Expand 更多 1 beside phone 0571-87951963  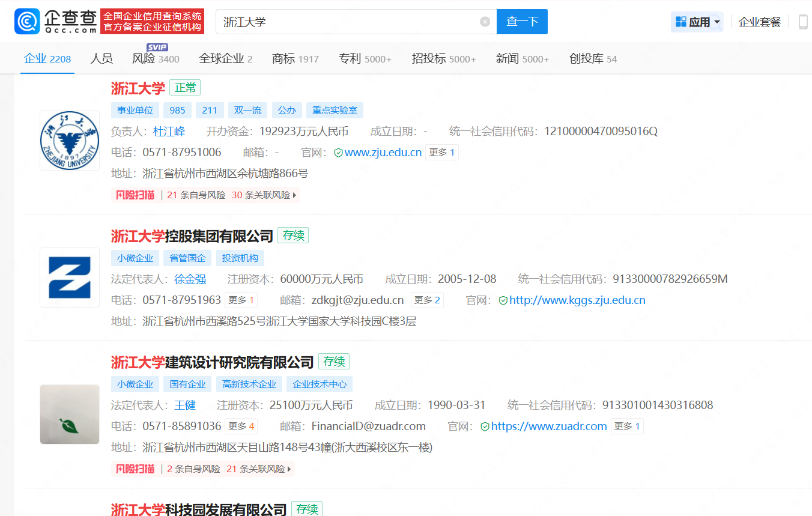click(x=241, y=300)
